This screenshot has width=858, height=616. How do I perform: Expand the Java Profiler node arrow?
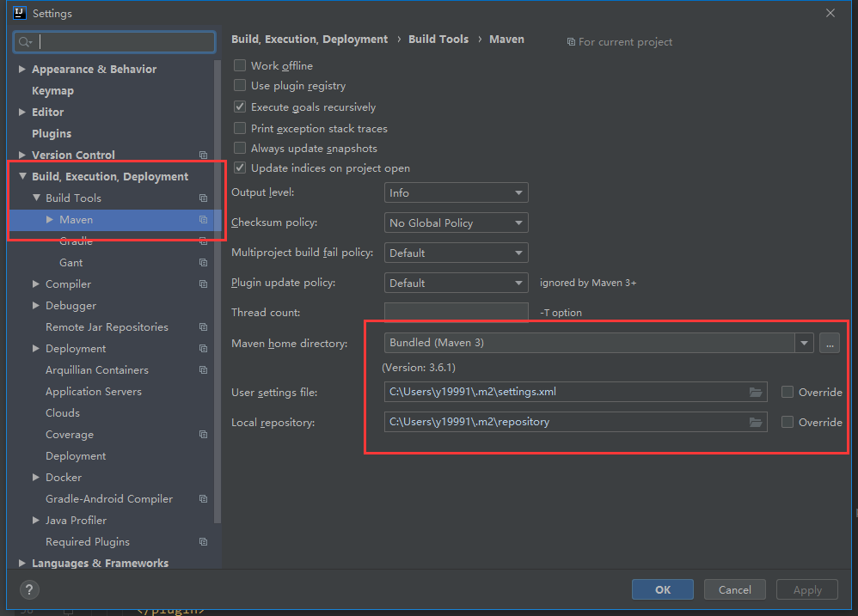pyautogui.click(x=35, y=521)
